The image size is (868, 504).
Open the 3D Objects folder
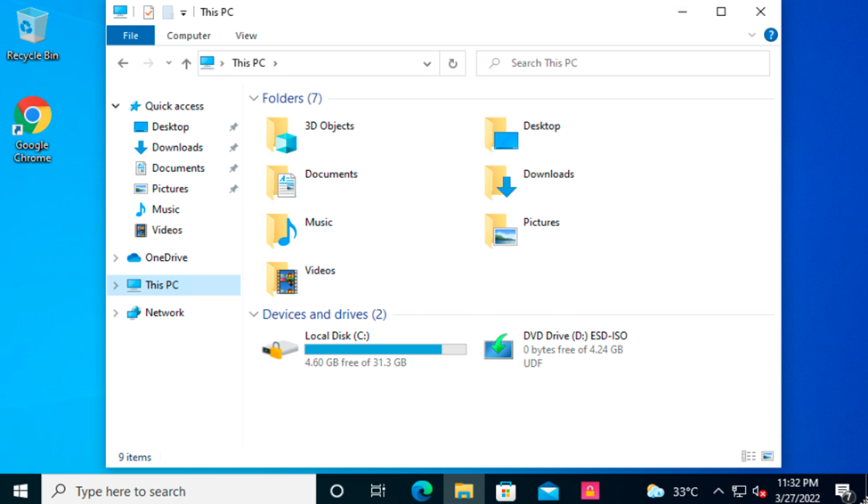point(310,134)
